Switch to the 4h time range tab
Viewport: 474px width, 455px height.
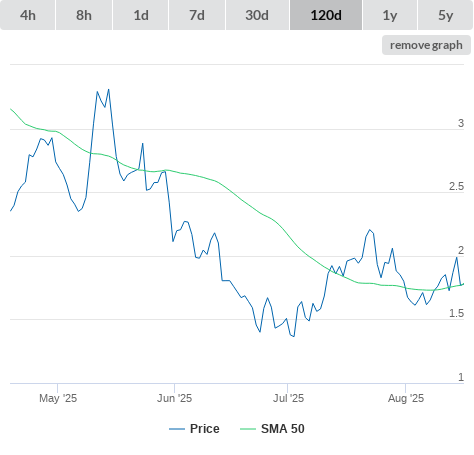click(x=28, y=15)
